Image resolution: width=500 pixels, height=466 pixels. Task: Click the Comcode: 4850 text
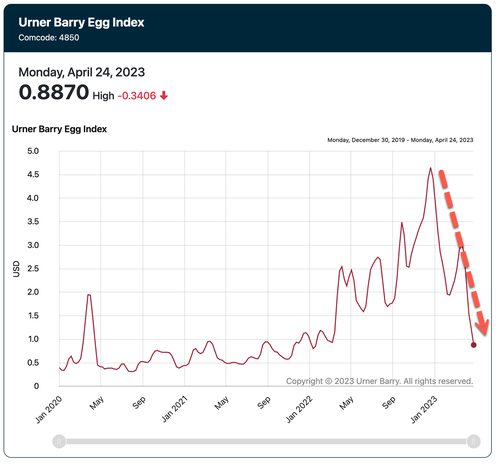point(49,38)
